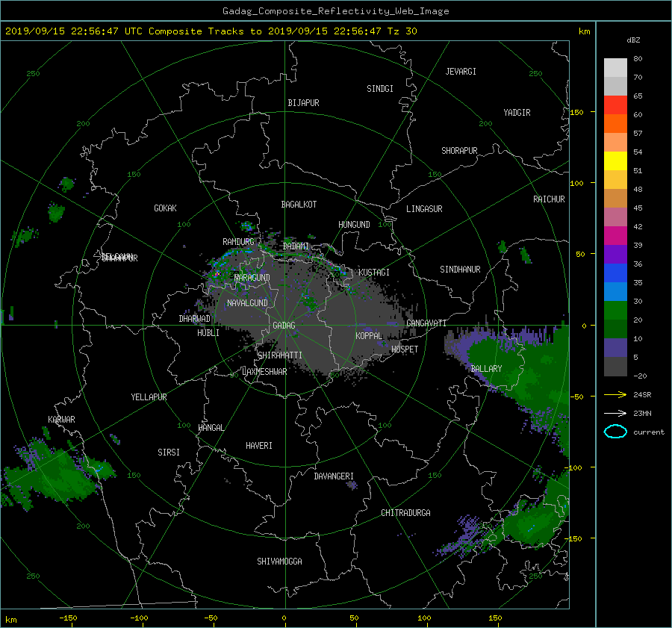Click the CHITRADURGA city label
The height and width of the screenshot is (628, 672).
405,513
